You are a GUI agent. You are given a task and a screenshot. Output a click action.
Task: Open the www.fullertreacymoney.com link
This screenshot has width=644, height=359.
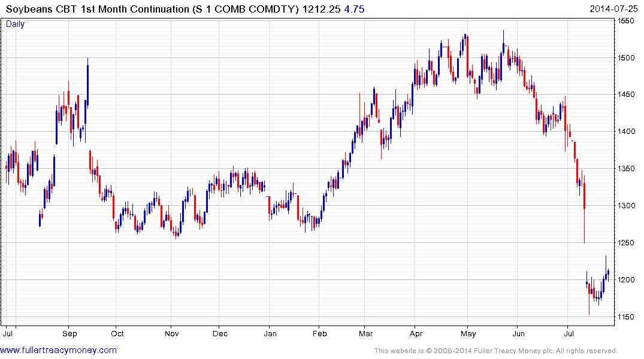(59, 350)
